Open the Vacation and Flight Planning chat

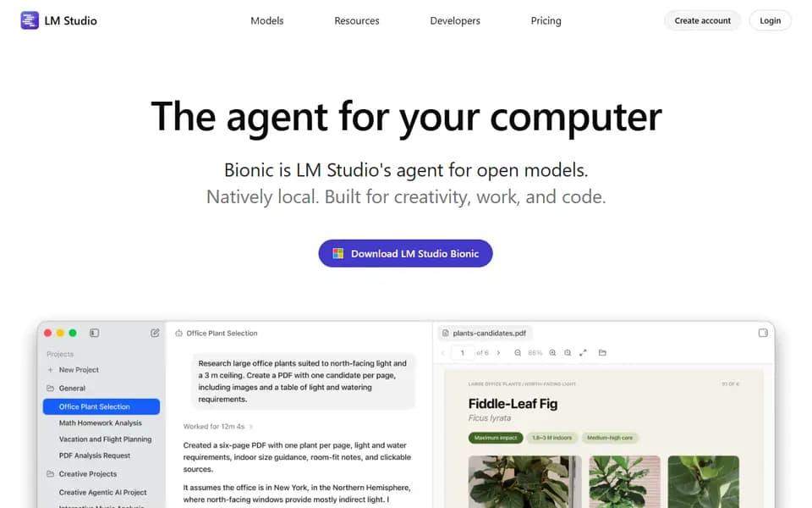tap(105, 439)
